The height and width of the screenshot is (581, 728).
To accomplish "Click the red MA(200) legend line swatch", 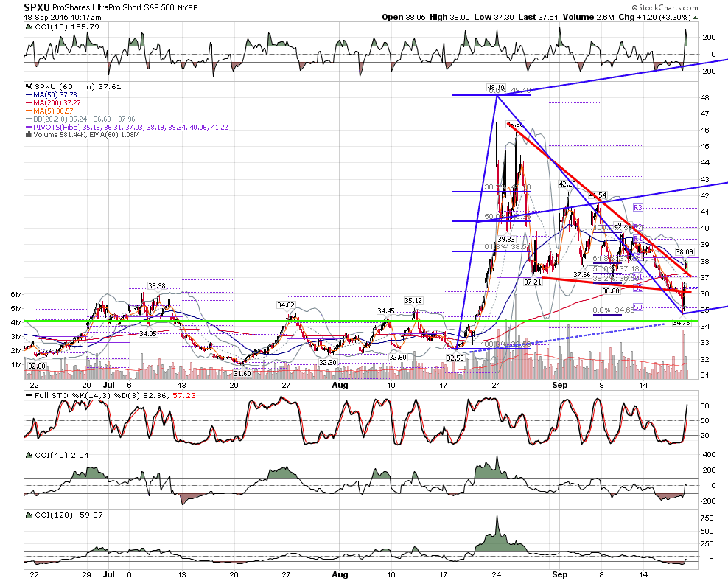I will click(x=29, y=102).
